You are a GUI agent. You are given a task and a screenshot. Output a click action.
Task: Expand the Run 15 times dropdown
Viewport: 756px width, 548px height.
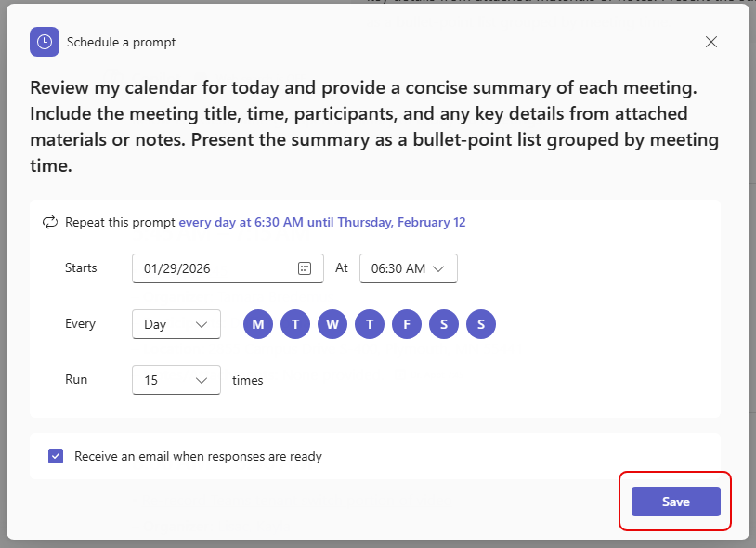pyautogui.click(x=176, y=380)
